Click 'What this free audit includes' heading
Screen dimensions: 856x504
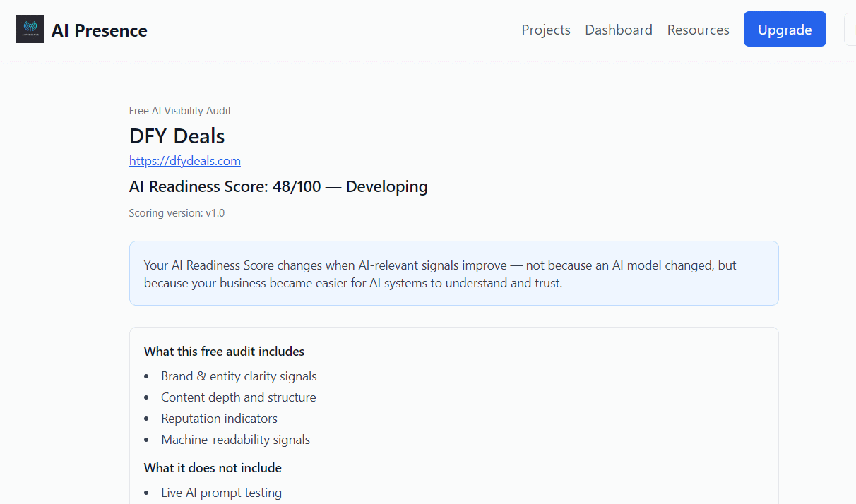pyautogui.click(x=224, y=351)
